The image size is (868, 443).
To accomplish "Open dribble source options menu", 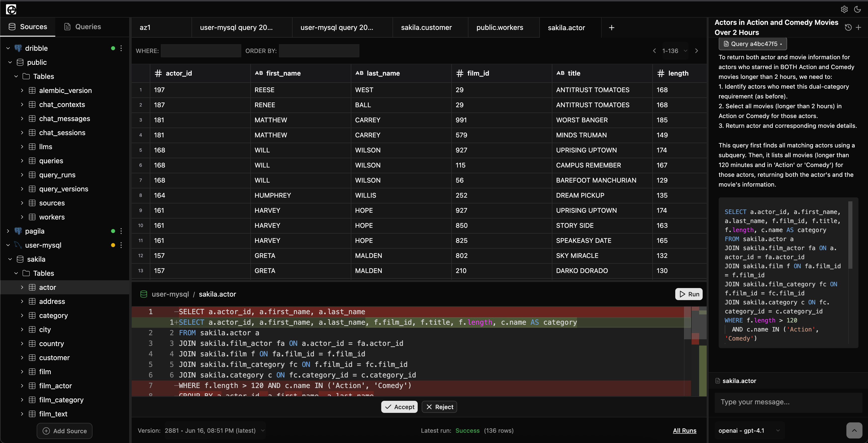I will pyautogui.click(x=121, y=48).
